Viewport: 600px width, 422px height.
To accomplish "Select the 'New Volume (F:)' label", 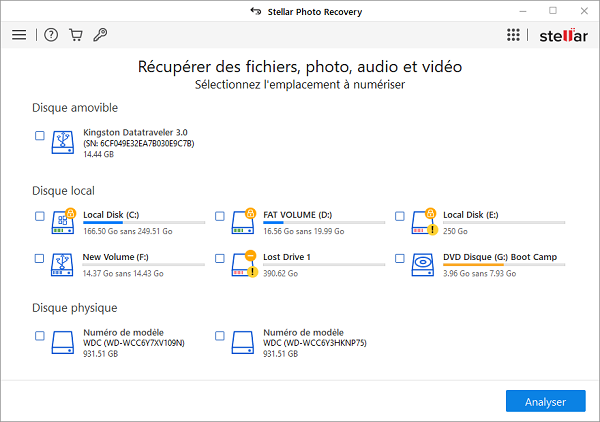I will 116,257.
